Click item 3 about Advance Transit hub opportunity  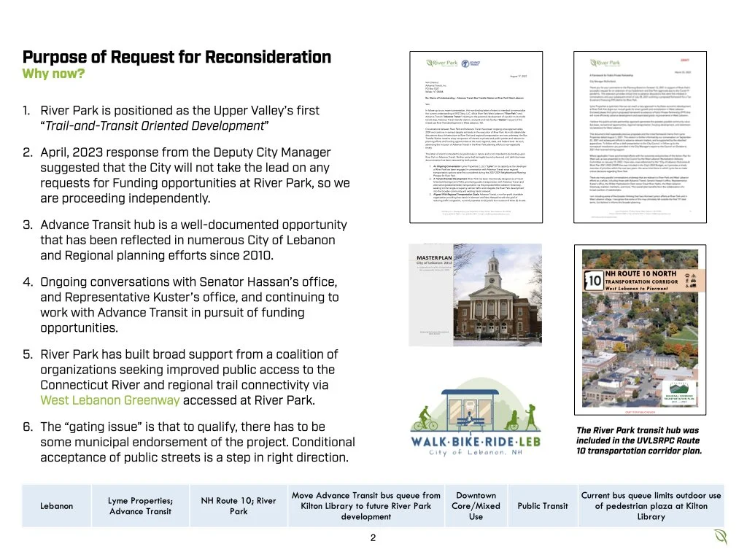coord(185,240)
